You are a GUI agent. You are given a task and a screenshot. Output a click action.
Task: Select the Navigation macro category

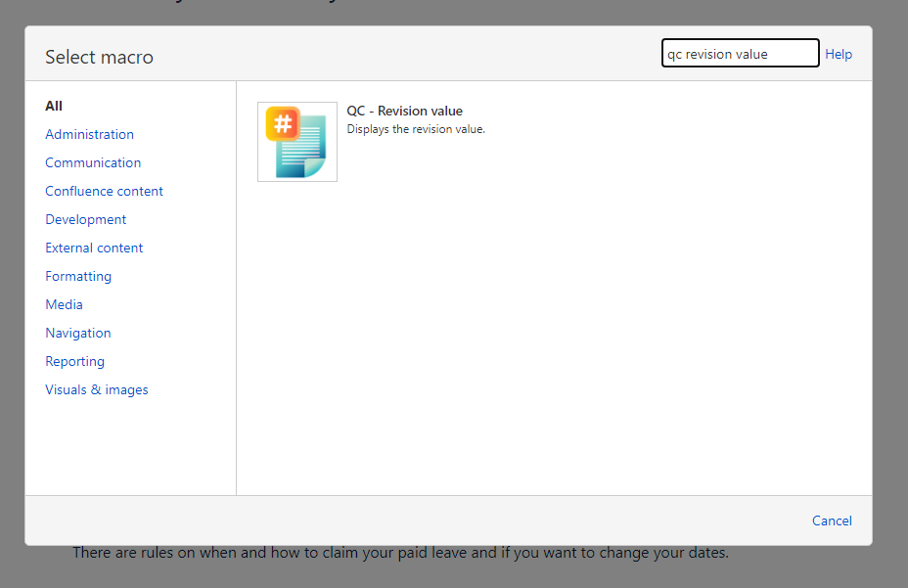[78, 333]
